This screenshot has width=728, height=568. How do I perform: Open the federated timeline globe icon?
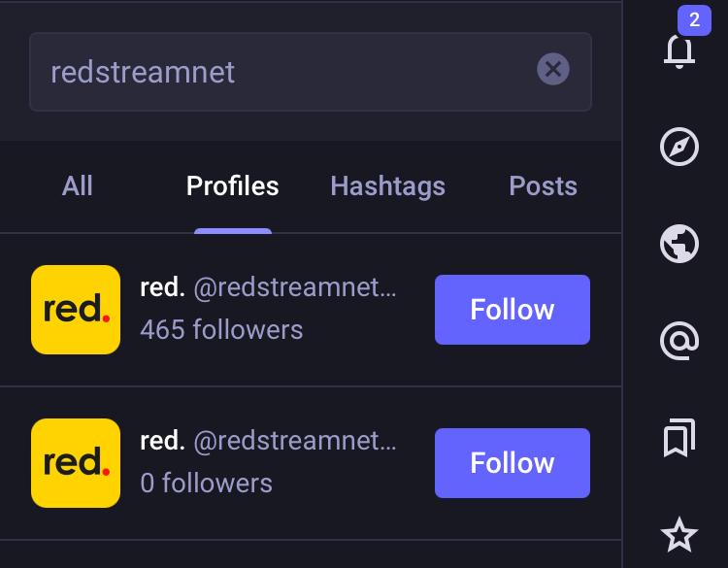(x=679, y=244)
